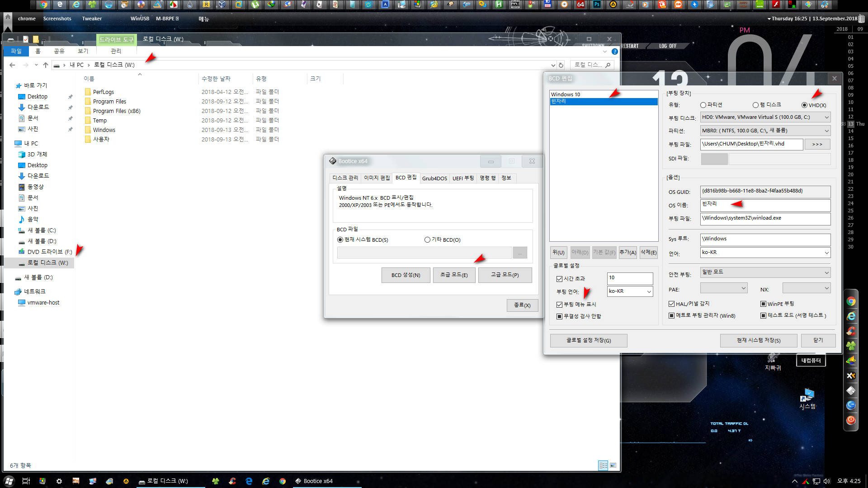
Task: Open Task View on the taskbar
Action: point(26,481)
